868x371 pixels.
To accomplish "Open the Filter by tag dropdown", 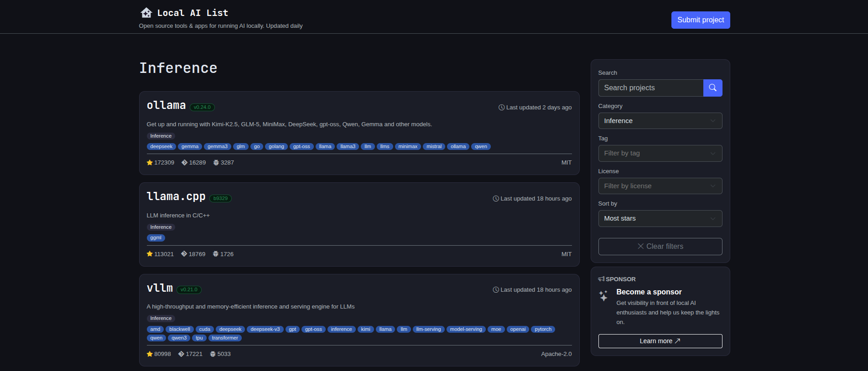I will coord(660,154).
